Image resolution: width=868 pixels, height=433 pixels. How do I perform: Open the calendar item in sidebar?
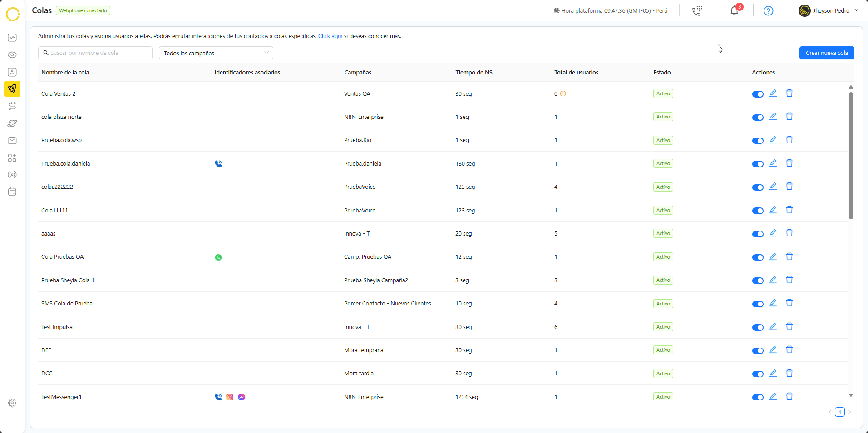(12, 192)
